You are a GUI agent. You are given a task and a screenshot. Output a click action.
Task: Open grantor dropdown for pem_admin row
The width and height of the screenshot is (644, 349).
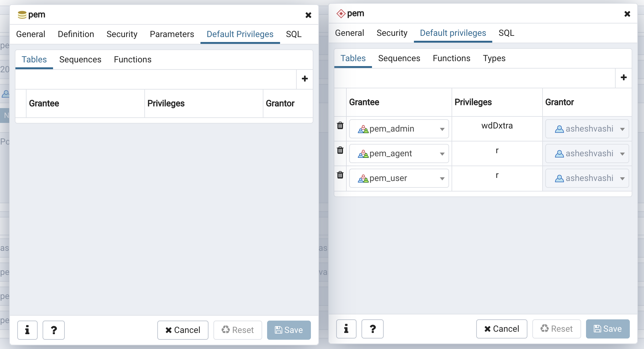[x=622, y=129]
